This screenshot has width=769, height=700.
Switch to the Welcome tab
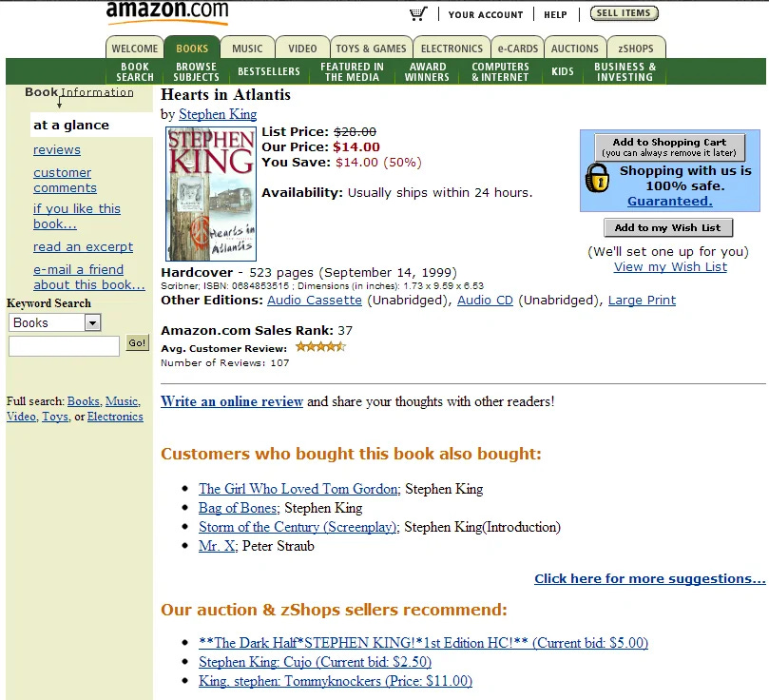(134, 49)
